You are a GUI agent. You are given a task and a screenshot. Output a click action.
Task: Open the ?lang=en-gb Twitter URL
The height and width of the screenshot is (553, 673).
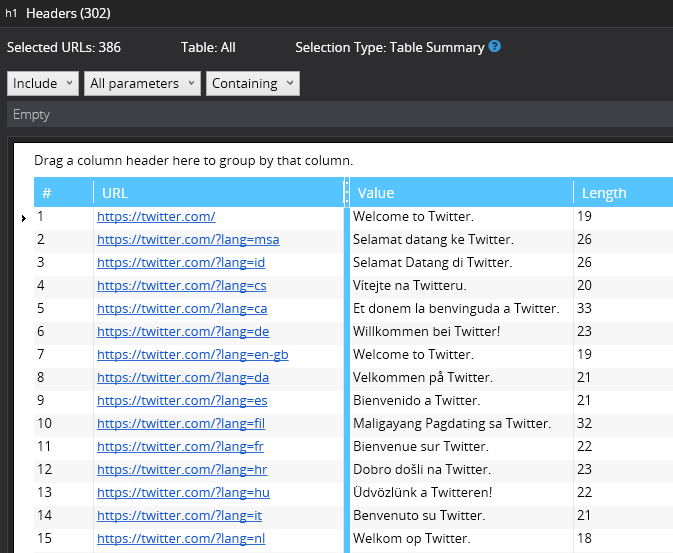[193, 354]
